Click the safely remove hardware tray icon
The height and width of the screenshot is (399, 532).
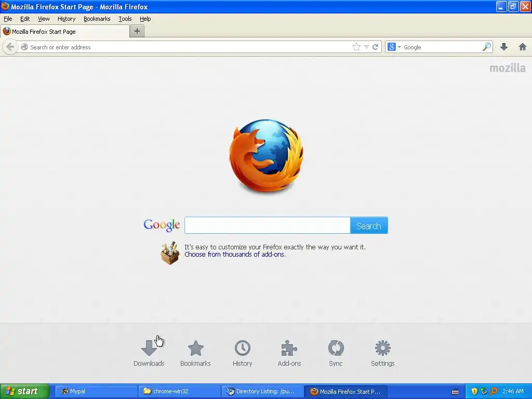pos(484,391)
